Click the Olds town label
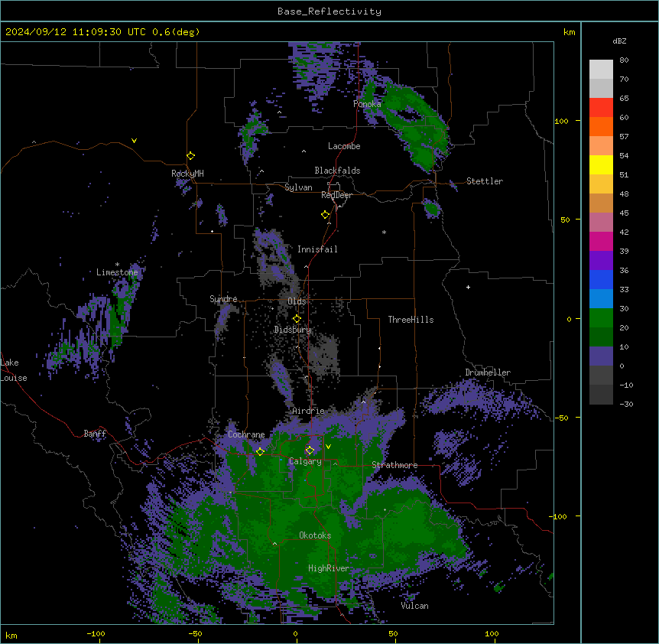 (x=297, y=301)
